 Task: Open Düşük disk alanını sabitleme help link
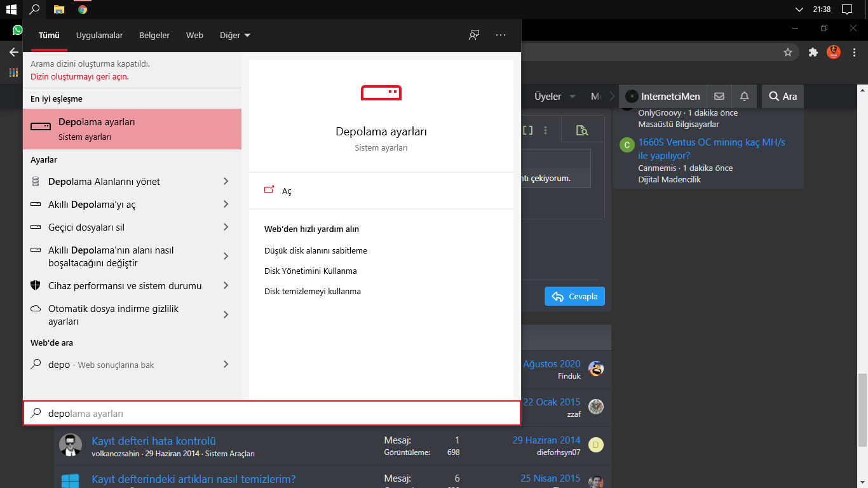pos(316,251)
